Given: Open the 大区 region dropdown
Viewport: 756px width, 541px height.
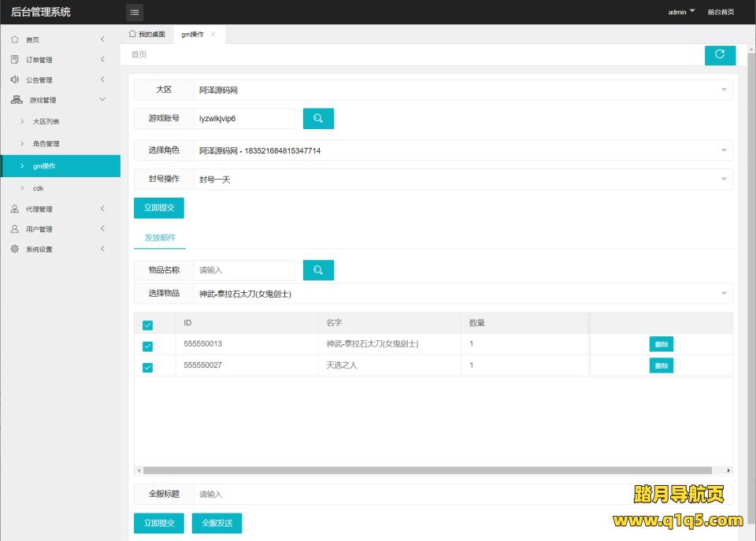Looking at the screenshot, I should (x=463, y=90).
